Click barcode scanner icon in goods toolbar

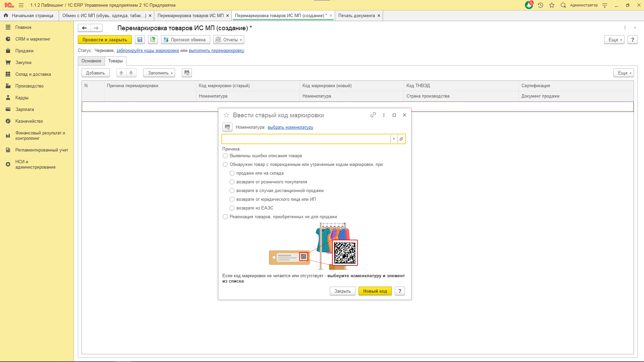pyautogui.click(x=187, y=73)
